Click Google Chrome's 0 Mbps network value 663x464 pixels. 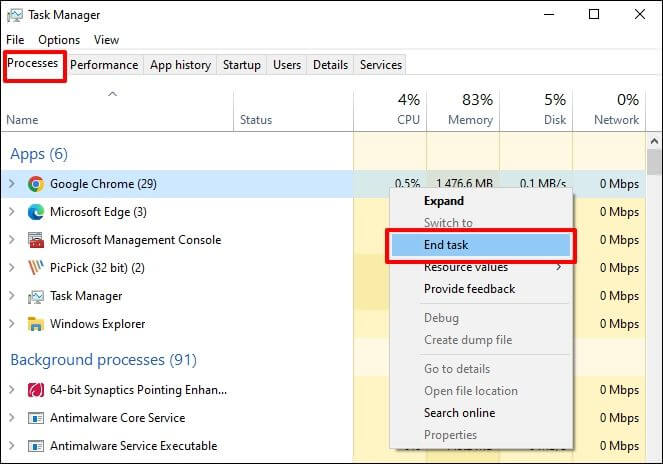tap(619, 184)
